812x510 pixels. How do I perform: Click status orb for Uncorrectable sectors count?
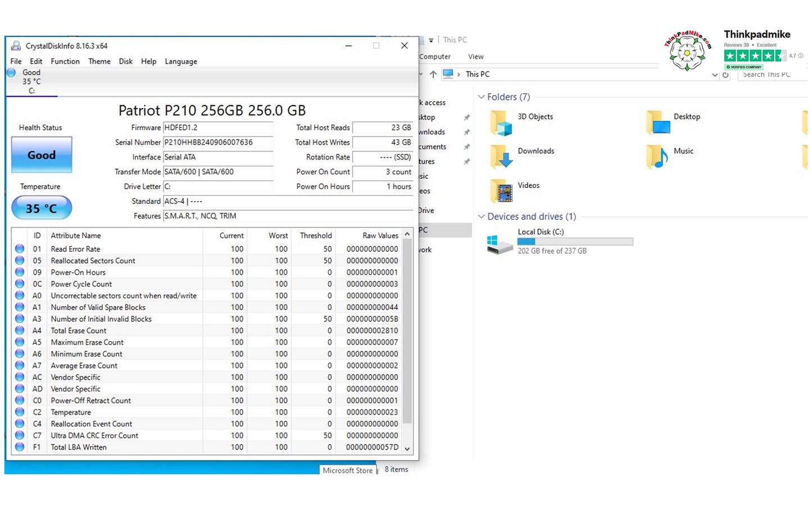point(20,295)
